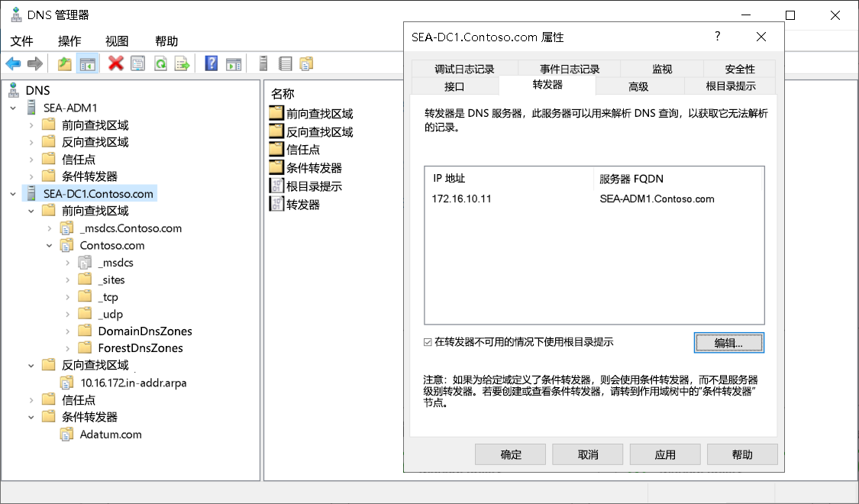Screen dimensions: 859x504
Task: Click the Forward navigation arrow in the toolbar
Action: pyautogui.click(x=34, y=63)
